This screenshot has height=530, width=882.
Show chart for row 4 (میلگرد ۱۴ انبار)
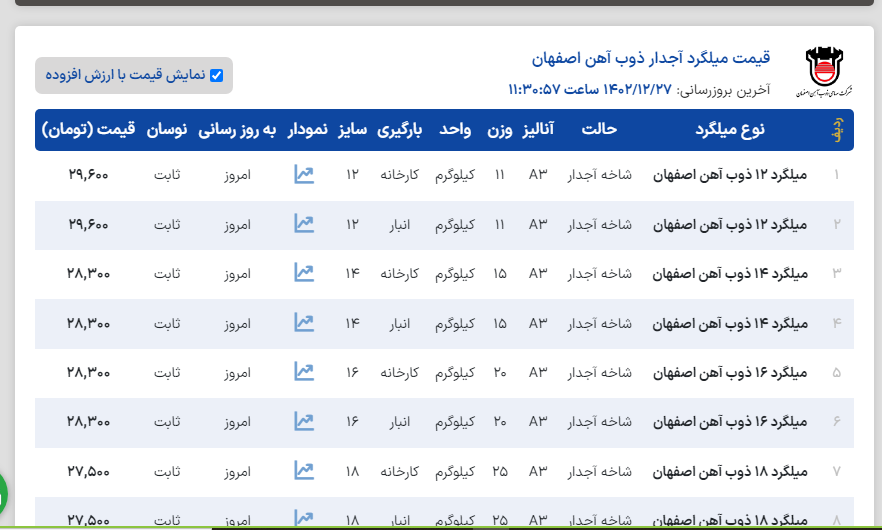pyautogui.click(x=304, y=322)
